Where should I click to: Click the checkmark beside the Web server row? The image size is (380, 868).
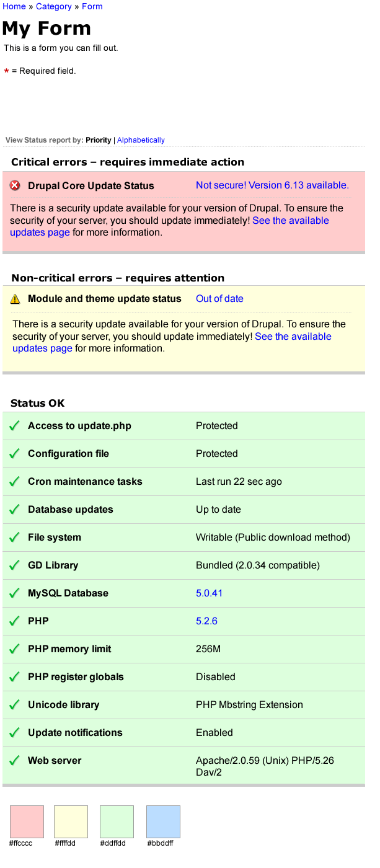(x=14, y=761)
